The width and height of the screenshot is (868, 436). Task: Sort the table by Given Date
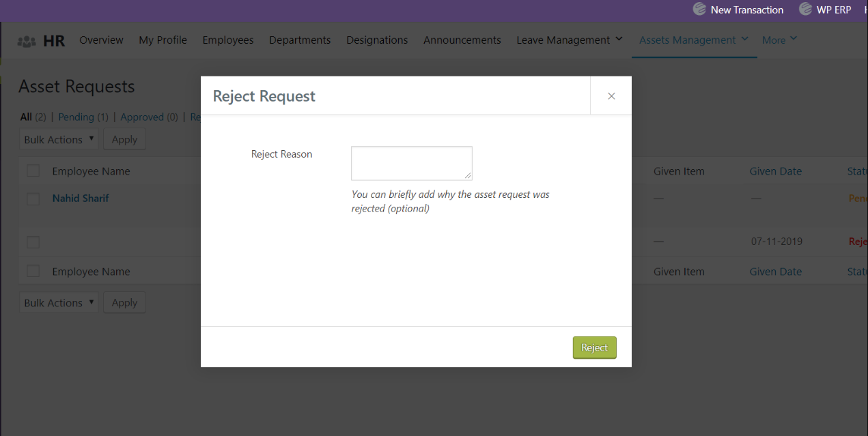(x=775, y=171)
